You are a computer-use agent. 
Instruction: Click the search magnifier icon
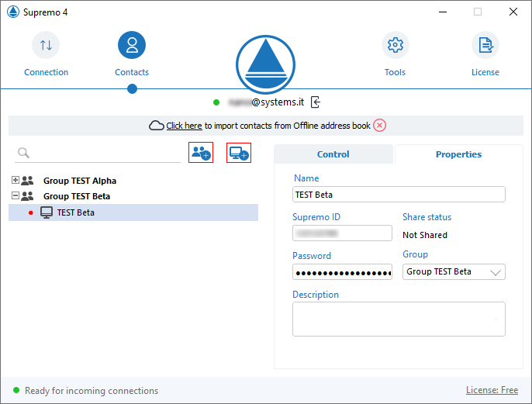[x=23, y=153]
